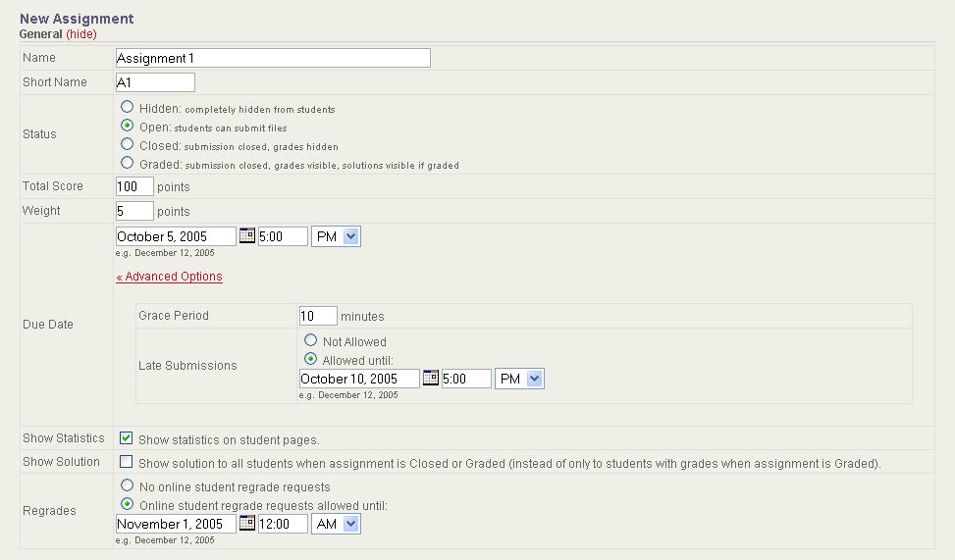Click the Total Score points field

pos(134,186)
